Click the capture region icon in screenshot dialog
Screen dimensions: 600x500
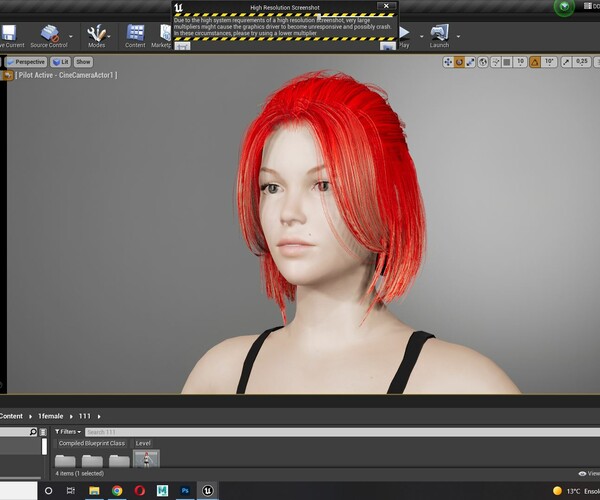[183, 46]
